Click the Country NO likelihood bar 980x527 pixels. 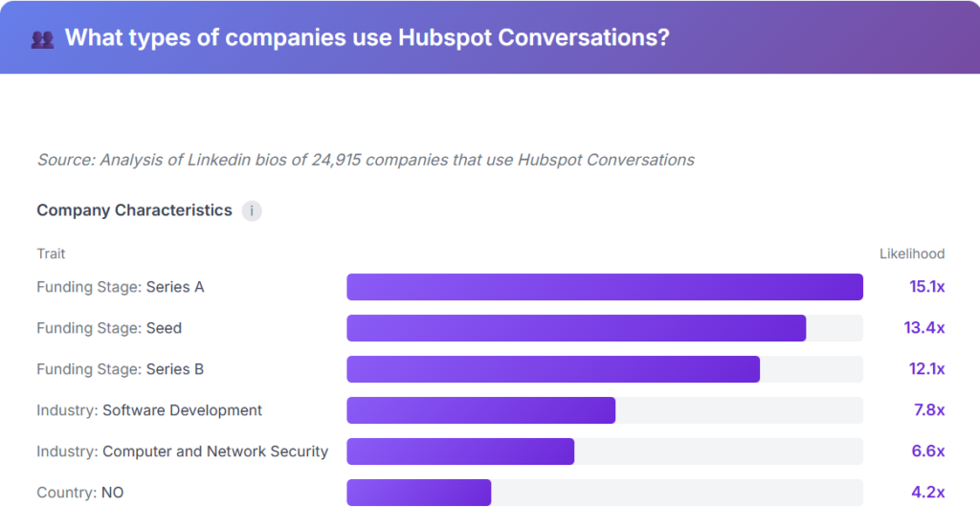418,493
